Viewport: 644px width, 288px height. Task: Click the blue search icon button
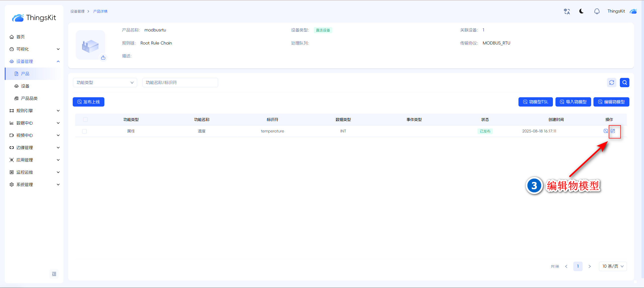click(624, 82)
